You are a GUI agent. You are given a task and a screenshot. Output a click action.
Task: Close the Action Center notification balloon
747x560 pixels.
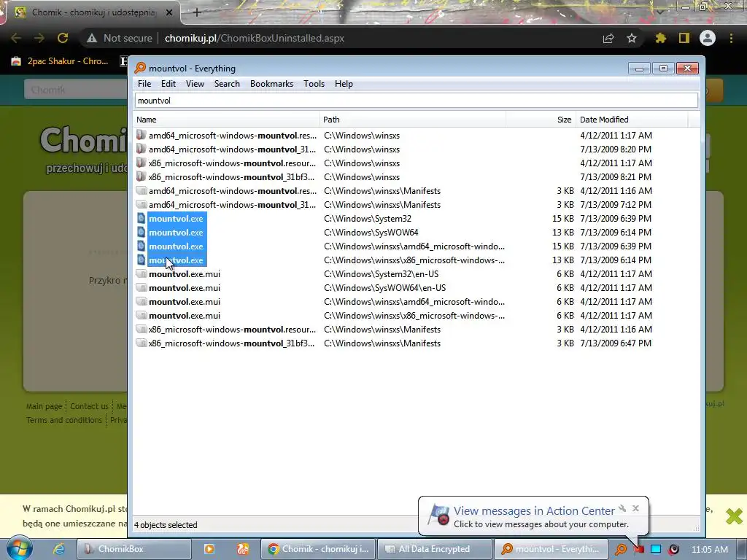click(x=635, y=508)
